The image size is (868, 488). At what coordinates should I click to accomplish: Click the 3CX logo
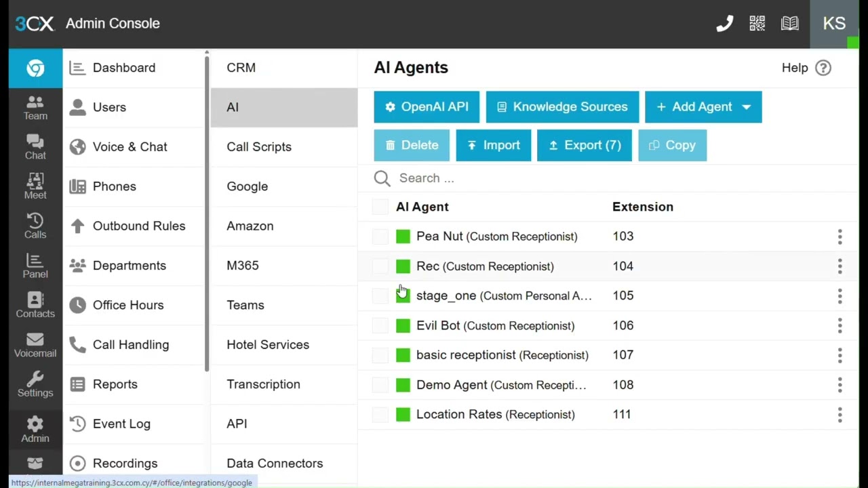34,24
